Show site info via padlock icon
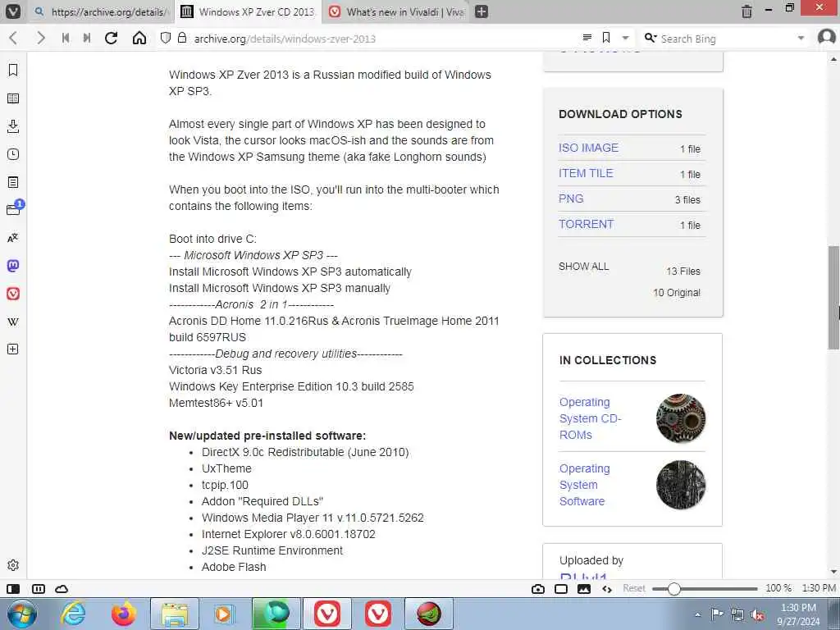 (x=182, y=38)
